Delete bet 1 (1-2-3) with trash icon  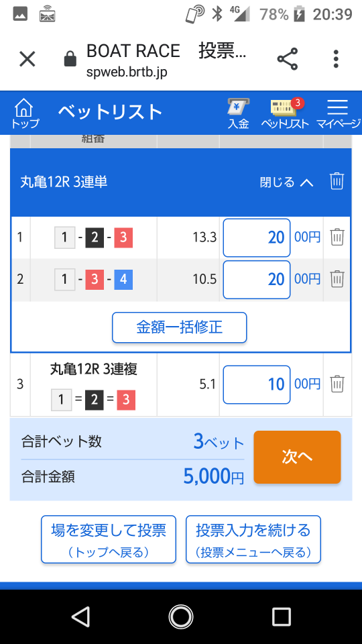coord(337,237)
